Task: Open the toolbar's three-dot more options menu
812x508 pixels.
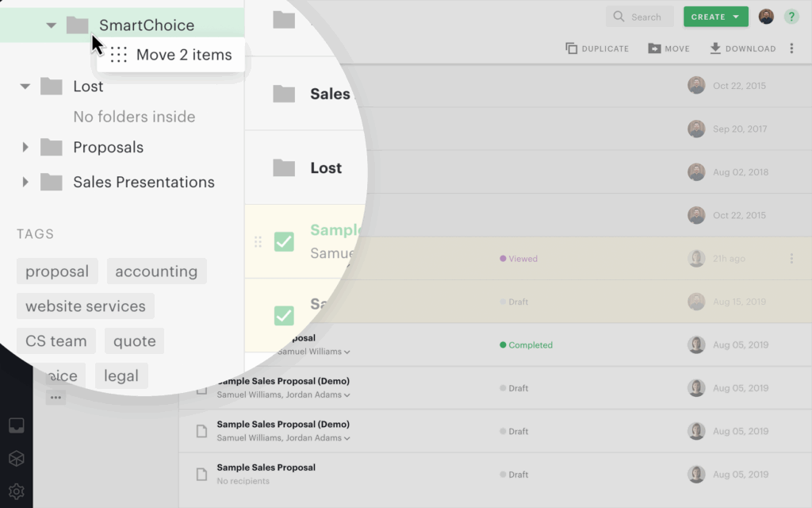Action: coord(791,48)
